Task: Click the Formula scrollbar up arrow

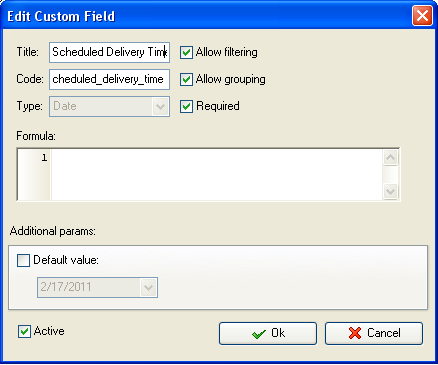Action: coord(390,157)
